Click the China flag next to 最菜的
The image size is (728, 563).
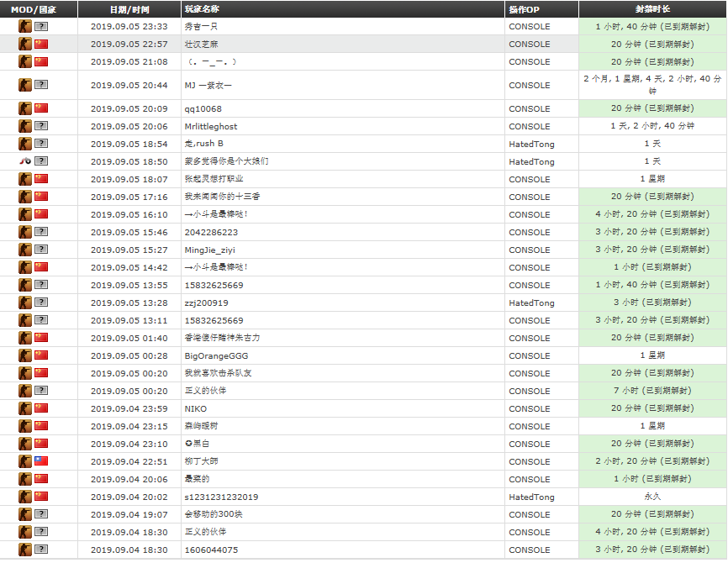(x=41, y=479)
